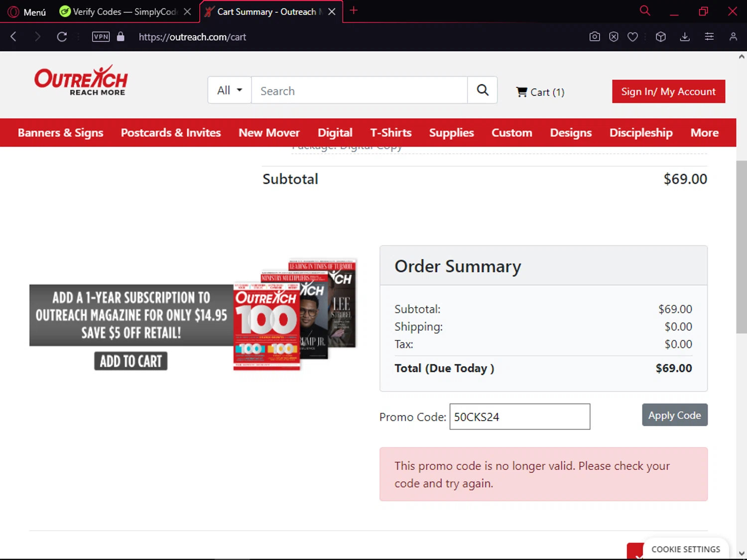Click the promo code no longer valid message
This screenshot has height=560, width=747.
point(543,474)
